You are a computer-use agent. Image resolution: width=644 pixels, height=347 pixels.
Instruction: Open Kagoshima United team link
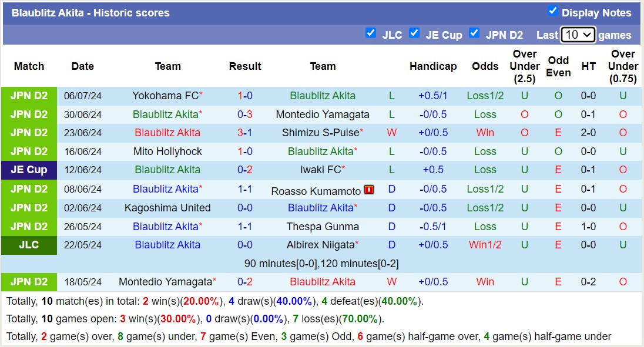click(x=167, y=208)
